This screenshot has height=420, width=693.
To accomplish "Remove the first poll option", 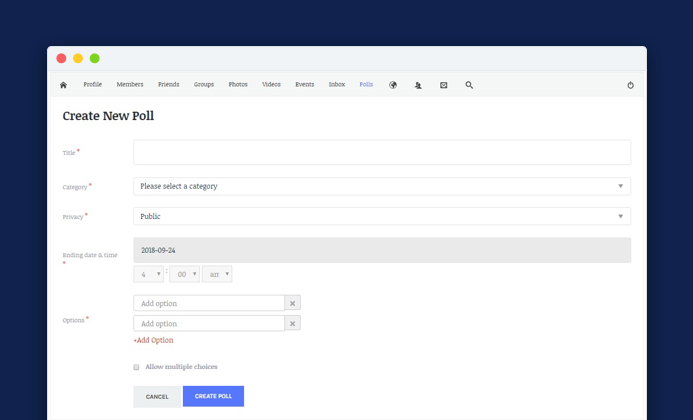I will click(293, 303).
